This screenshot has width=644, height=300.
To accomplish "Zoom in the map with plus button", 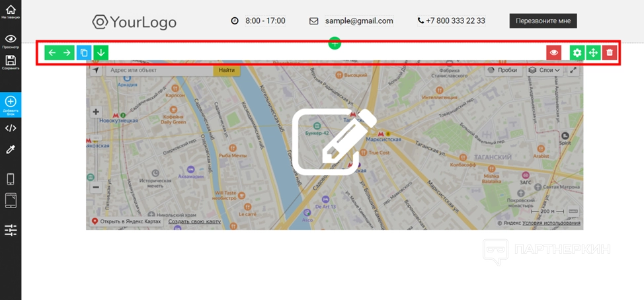I will [x=96, y=112].
